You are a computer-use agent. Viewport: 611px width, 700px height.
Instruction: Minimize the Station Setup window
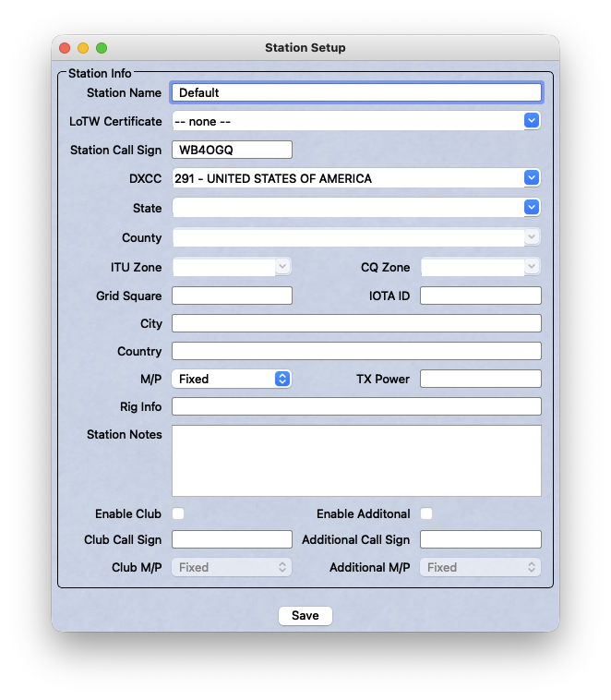83,48
